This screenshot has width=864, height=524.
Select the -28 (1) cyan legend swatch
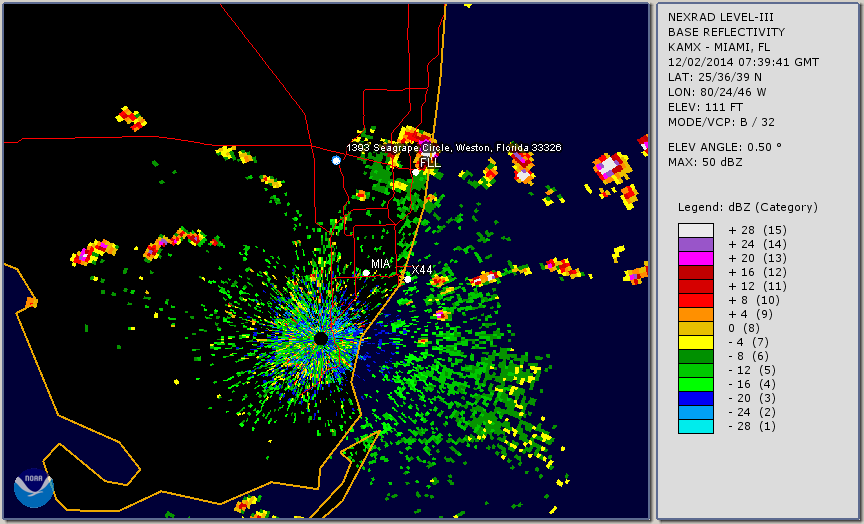696,426
